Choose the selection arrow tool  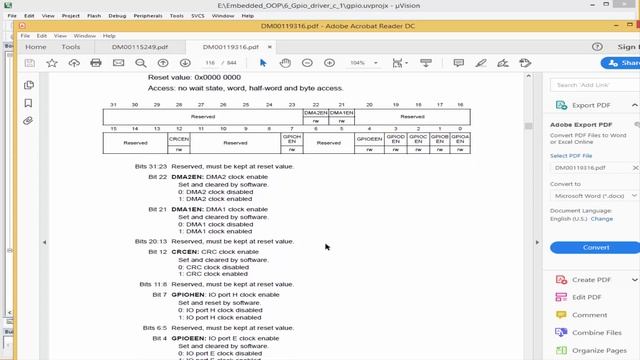[263, 63]
